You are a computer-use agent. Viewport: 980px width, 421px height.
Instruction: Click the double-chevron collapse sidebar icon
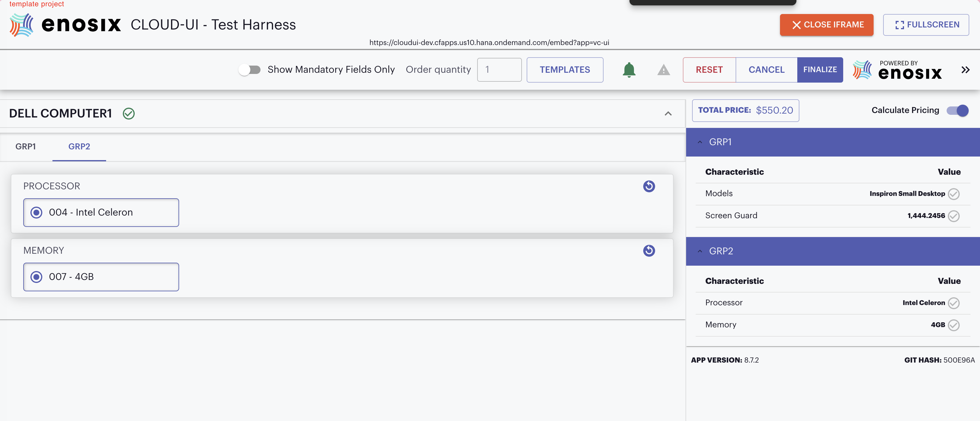tap(965, 70)
